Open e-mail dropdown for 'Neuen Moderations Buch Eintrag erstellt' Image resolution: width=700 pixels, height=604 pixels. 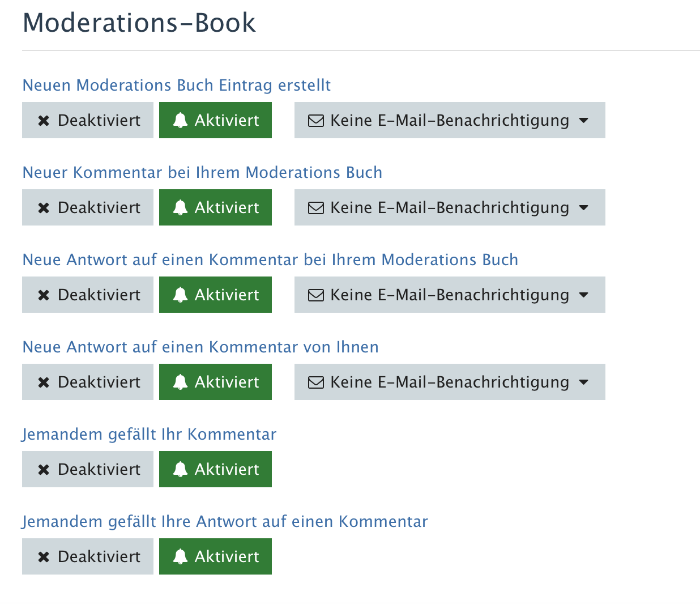[x=450, y=120]
